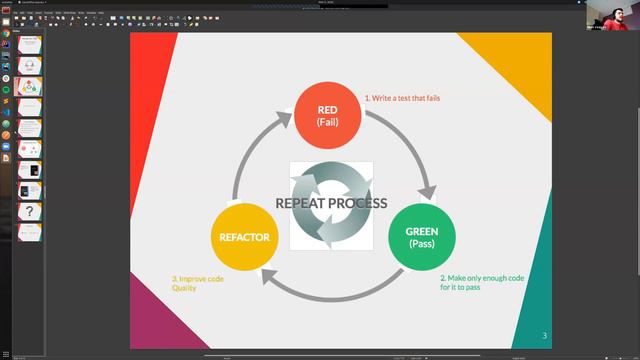640x360 pixels.
Task: Click the '2. Make only enough code' text box
Action: point(482,282)
